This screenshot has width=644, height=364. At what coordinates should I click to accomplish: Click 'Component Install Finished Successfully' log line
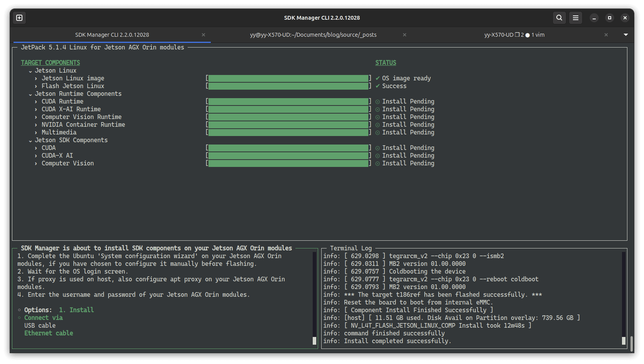(x=408, y=310)
